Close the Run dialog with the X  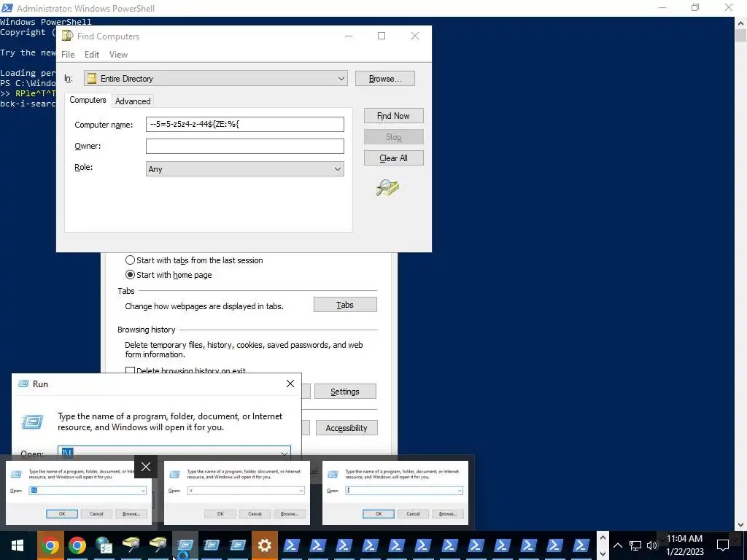[290, 384]
